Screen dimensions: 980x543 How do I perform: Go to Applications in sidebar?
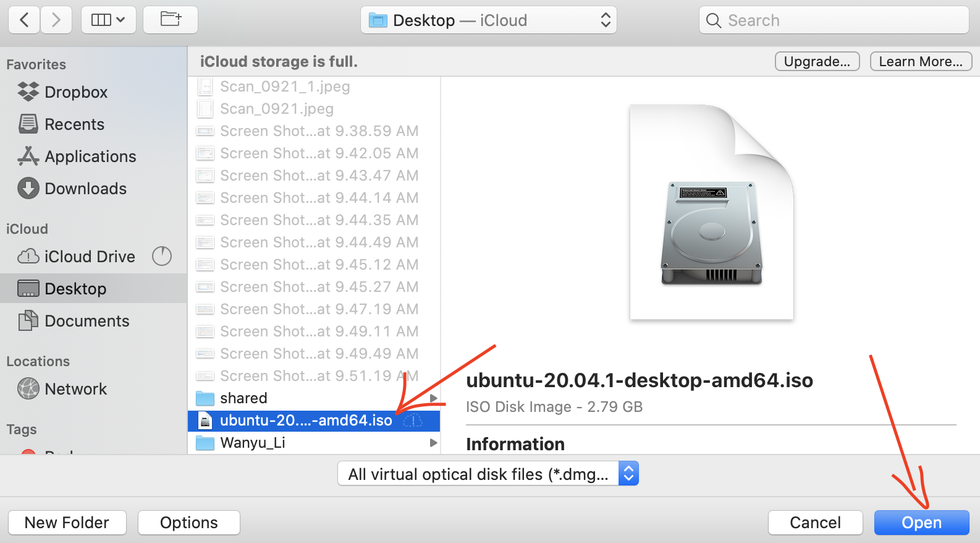point(90,156)
